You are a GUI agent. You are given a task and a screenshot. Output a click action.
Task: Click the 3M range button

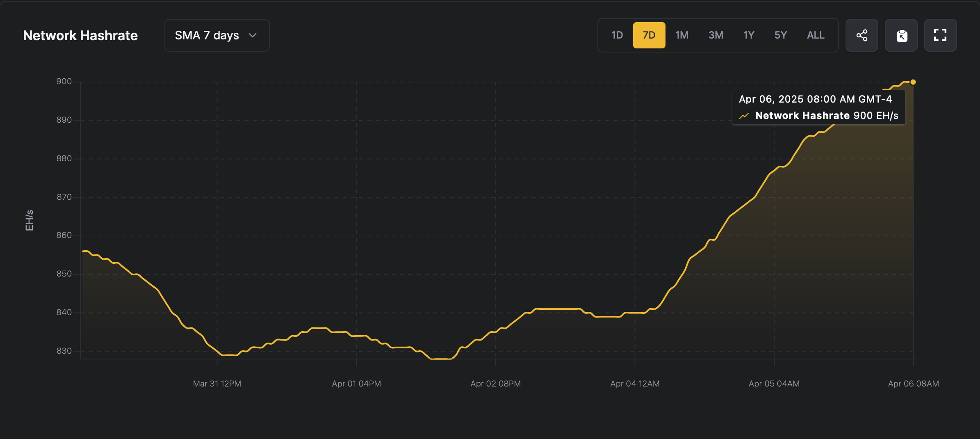point(715,35)
